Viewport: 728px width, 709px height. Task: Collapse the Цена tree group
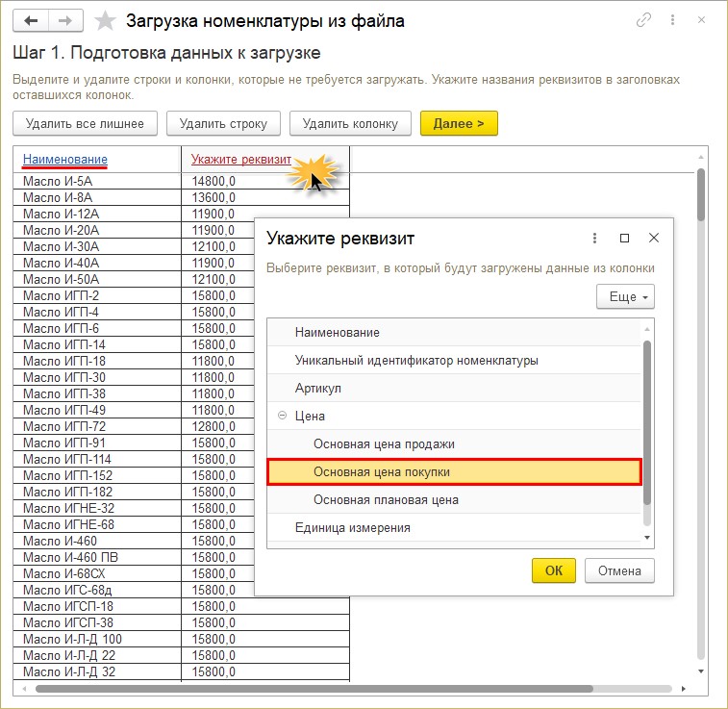tap(282, 417)
